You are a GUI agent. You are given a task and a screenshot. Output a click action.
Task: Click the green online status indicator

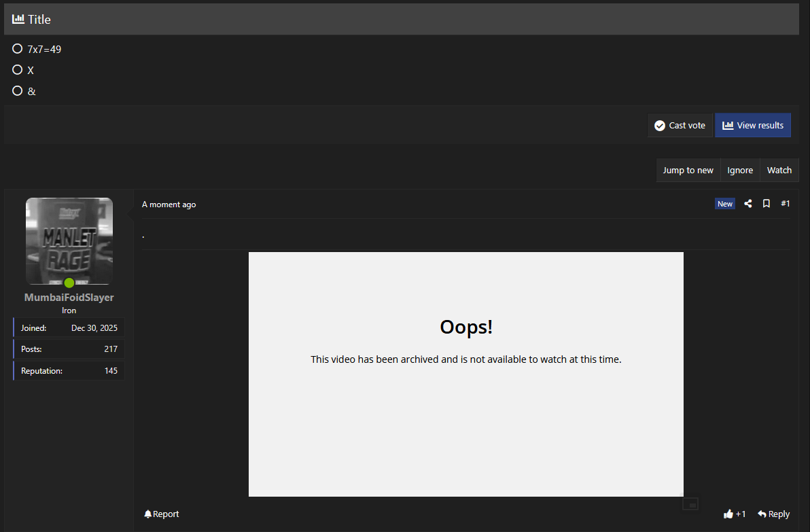tap(69, 283)
